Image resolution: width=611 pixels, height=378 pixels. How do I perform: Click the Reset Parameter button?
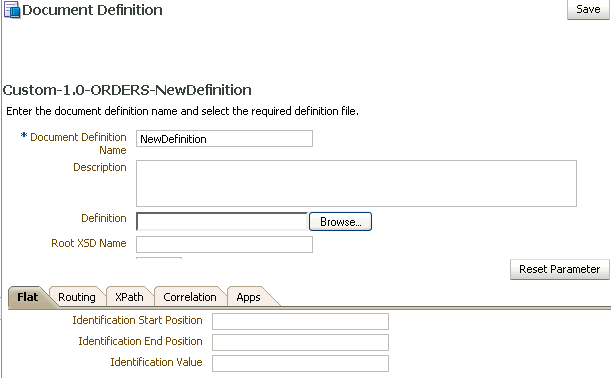560,269
